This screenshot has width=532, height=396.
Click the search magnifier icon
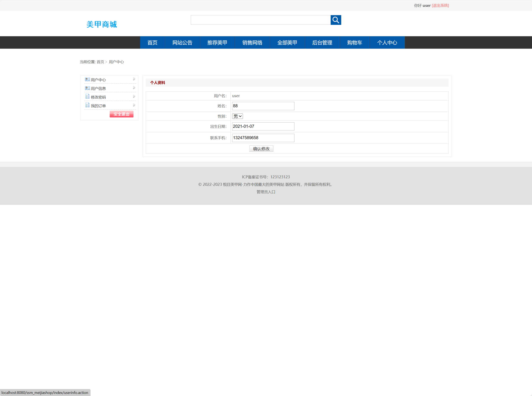pyautogui.click(x=335, y=20)
